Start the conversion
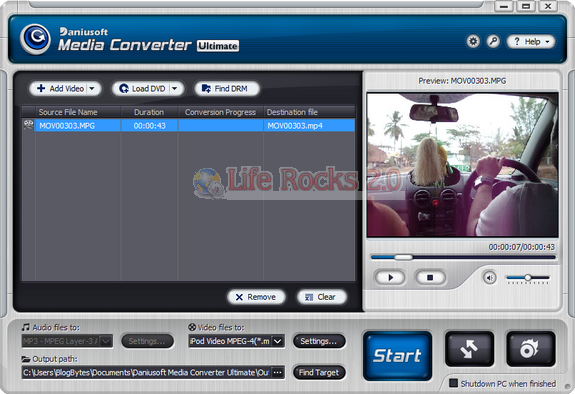 [397, 355]
